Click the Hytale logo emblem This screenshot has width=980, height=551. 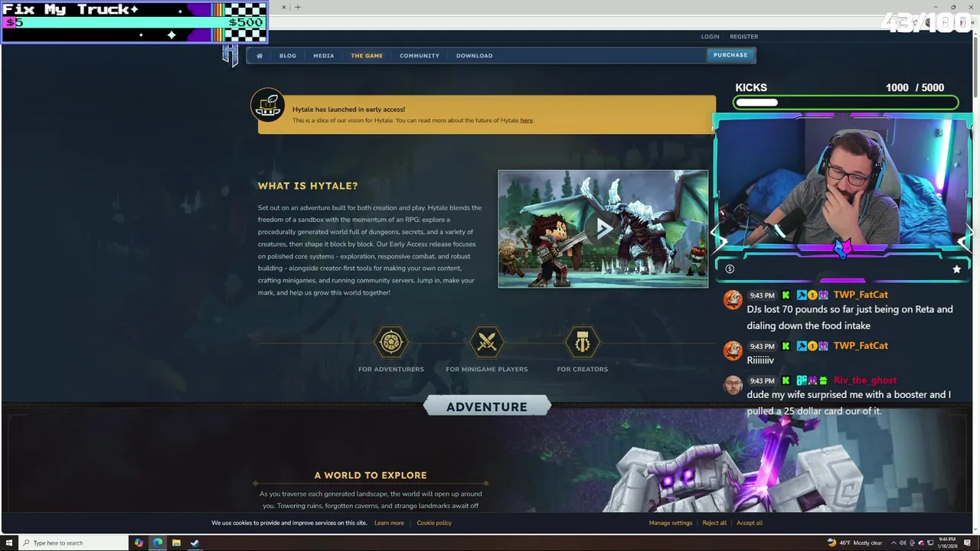pos(230,55)
